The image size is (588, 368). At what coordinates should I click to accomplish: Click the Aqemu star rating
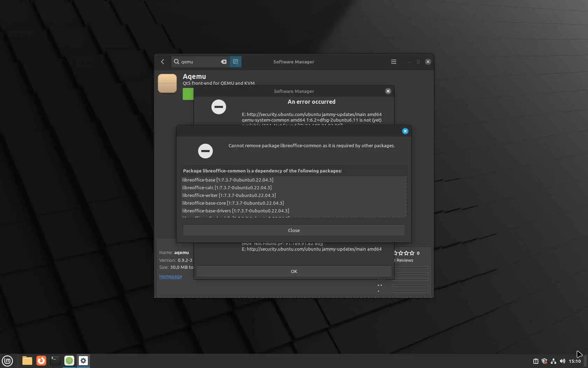click(x=404, y=253)
